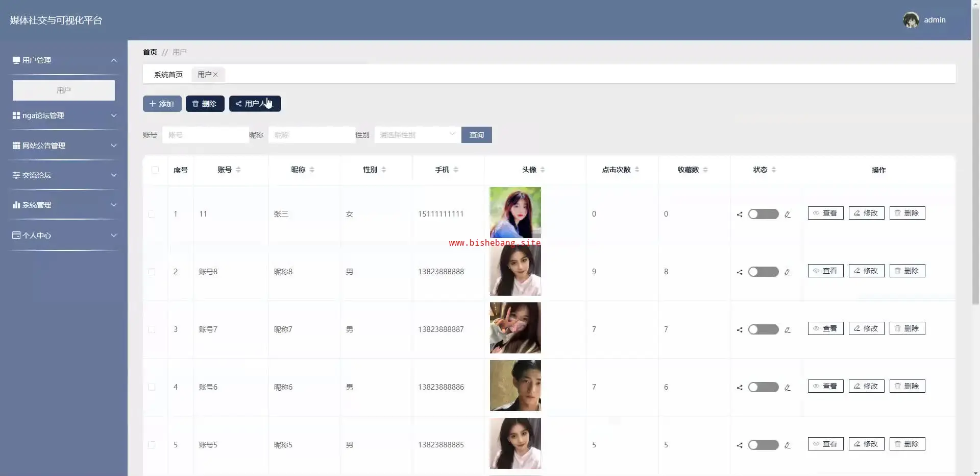980x476 pixels.
Task: Select the 用户 submenu item in sidebar
Action: point(64,90)
